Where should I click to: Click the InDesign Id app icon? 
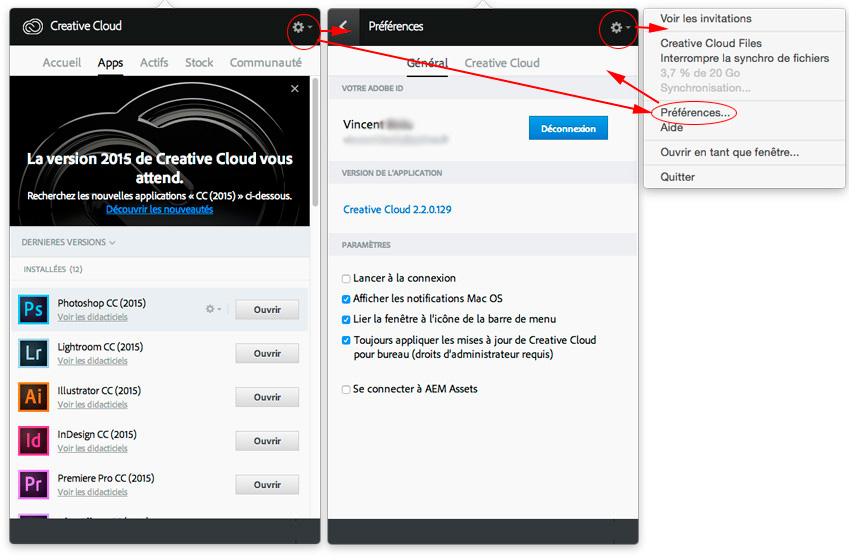(33, 441)
